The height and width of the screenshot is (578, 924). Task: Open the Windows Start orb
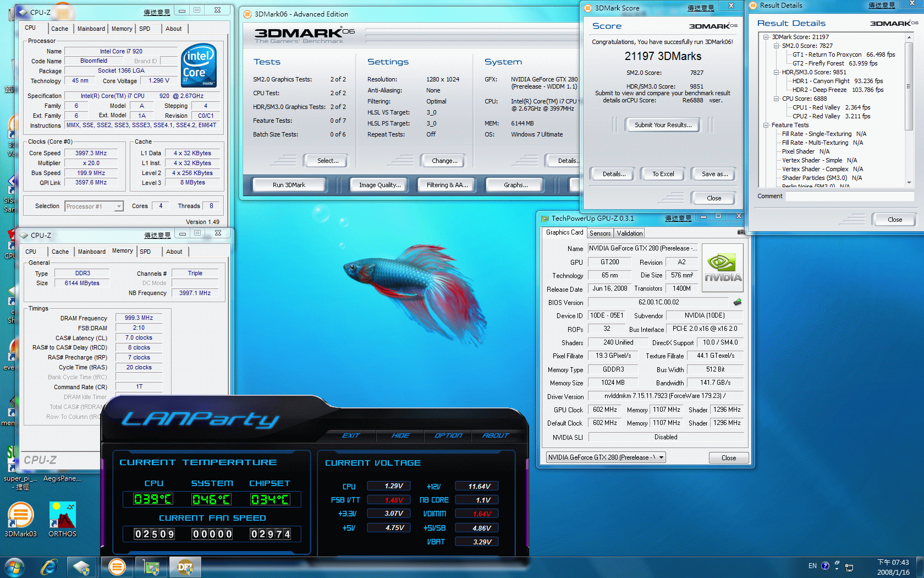pyautogui.click(x=15, y=567)
